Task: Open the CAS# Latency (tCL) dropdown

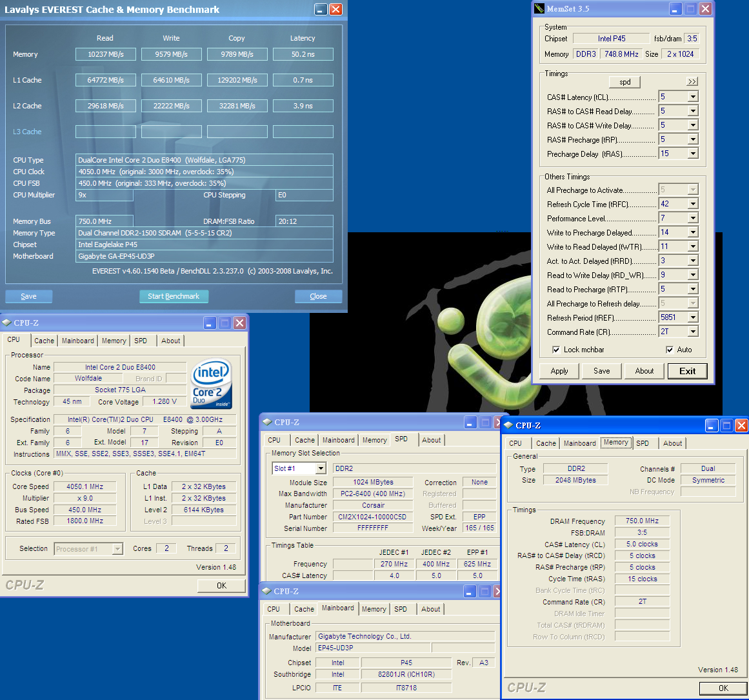Action: (x=692, y=97)
